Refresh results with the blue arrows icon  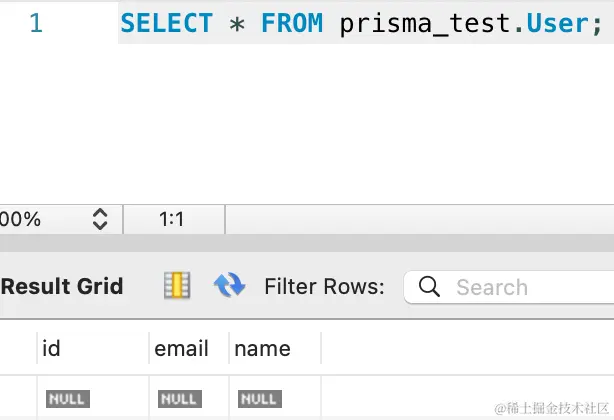[x=229, y=285]
